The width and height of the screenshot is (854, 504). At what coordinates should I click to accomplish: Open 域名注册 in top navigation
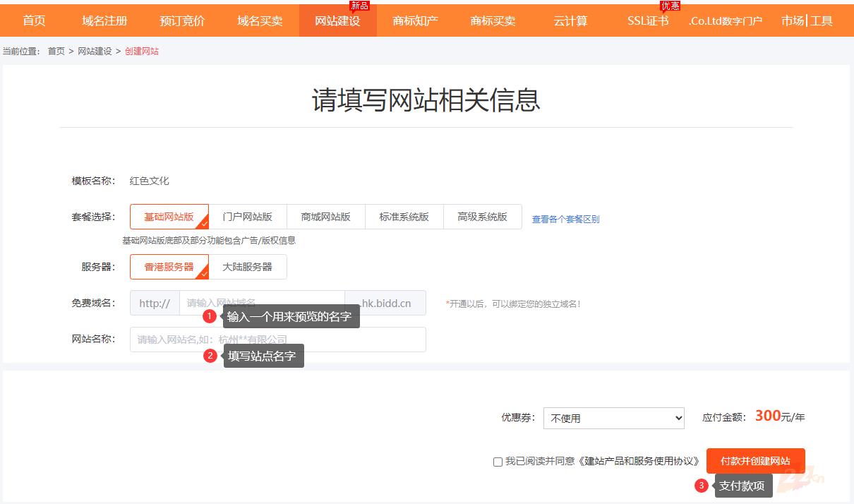tap(104, 20)
